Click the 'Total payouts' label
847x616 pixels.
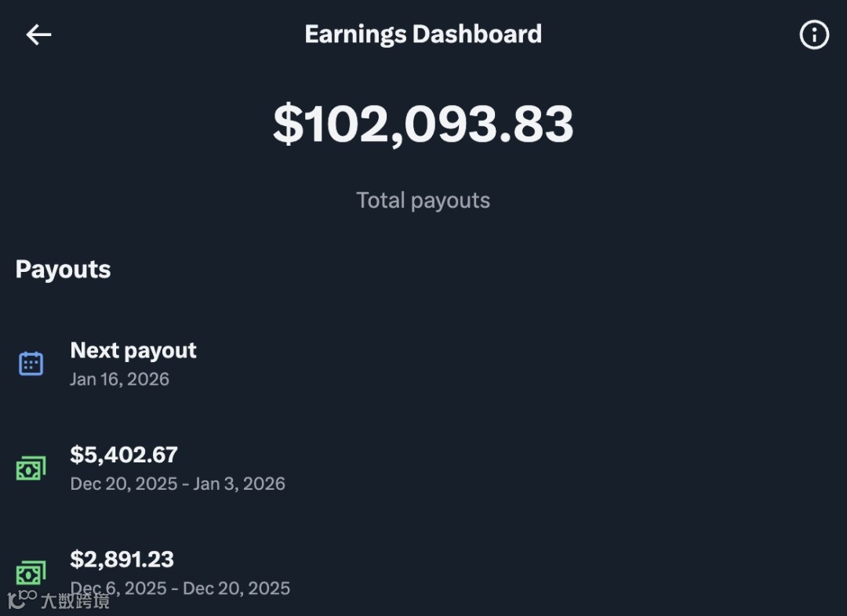click(423, 201)
